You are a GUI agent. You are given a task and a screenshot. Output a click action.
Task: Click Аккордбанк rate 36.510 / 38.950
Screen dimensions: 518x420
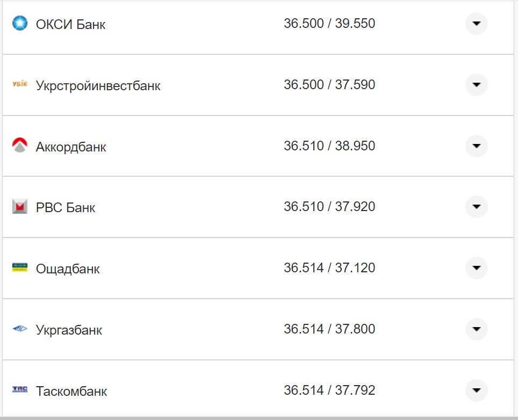(x=329, y=146)
